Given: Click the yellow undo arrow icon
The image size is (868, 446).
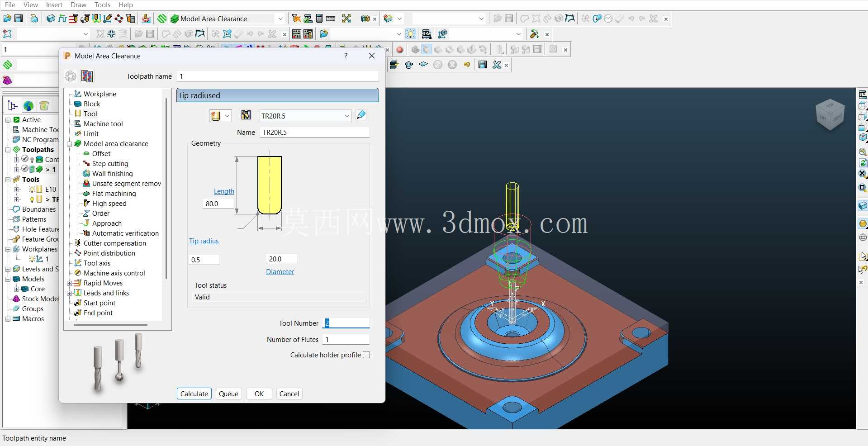Looking at the screenshot, I should point(467,65).
